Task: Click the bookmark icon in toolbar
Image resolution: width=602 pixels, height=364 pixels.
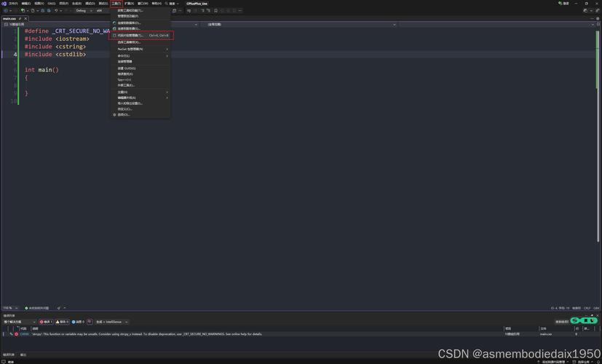Action: pos(215,11)
